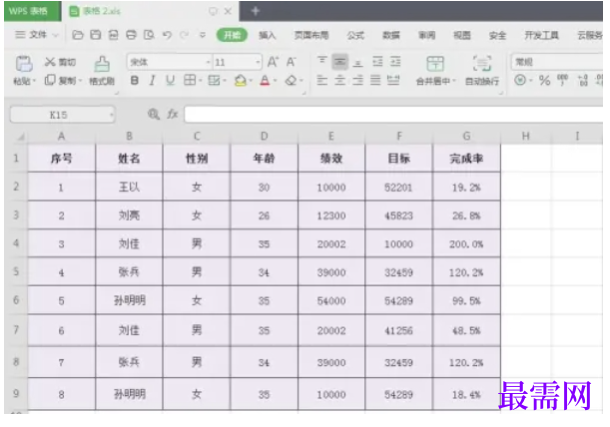Click the Open file folder icon

click(78, 35)
